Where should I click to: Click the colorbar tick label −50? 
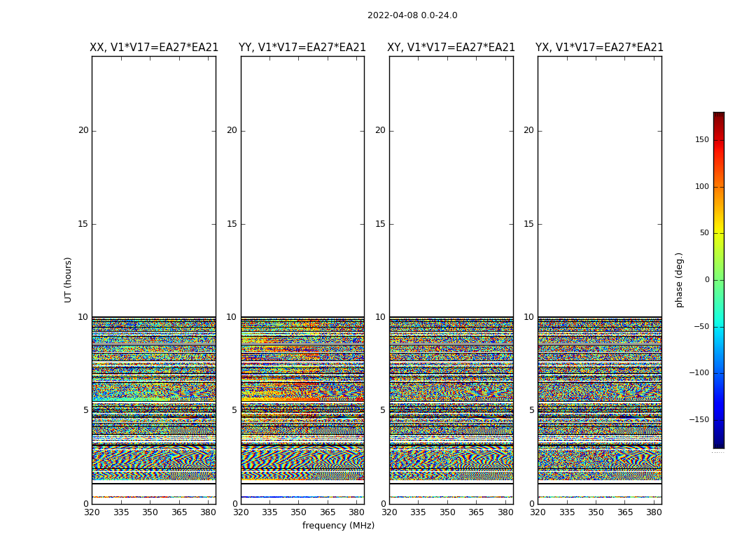tap(701, 326)
